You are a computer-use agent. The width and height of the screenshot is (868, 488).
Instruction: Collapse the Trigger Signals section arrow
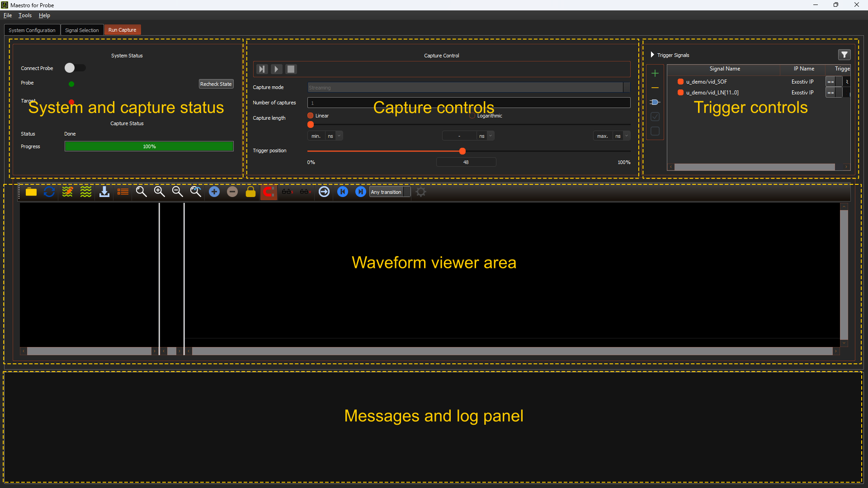click(x=652, y=55)
